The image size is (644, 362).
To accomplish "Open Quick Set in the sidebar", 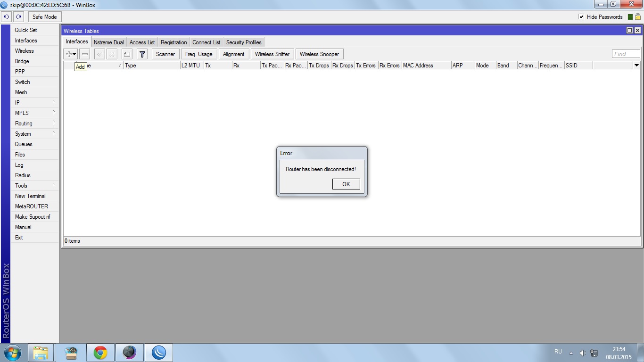I will (x=35, y=30).
